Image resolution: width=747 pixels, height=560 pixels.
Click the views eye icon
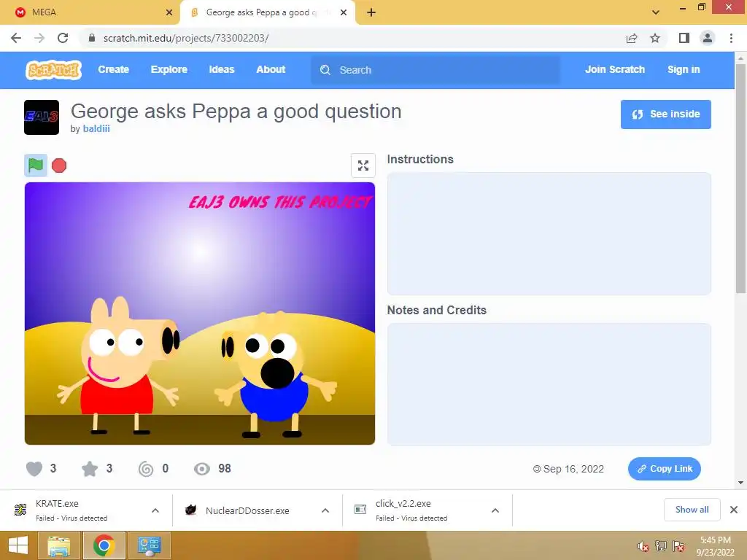(202, 469)
